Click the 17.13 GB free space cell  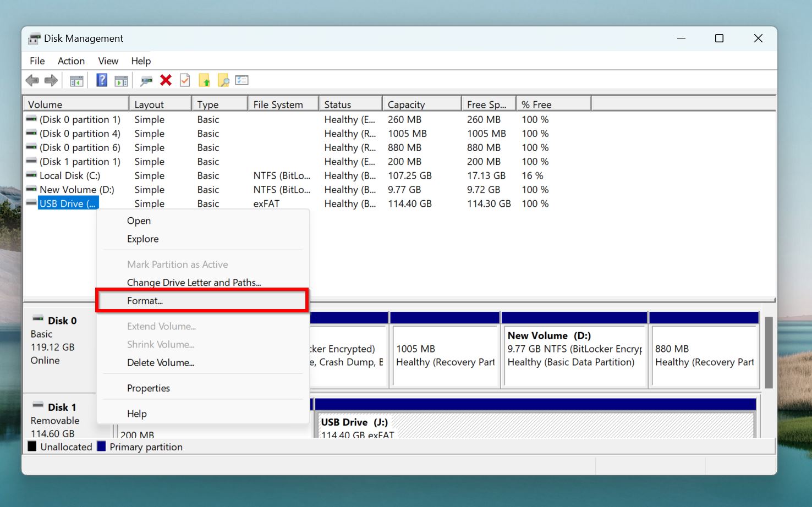(x=486, y=175)
